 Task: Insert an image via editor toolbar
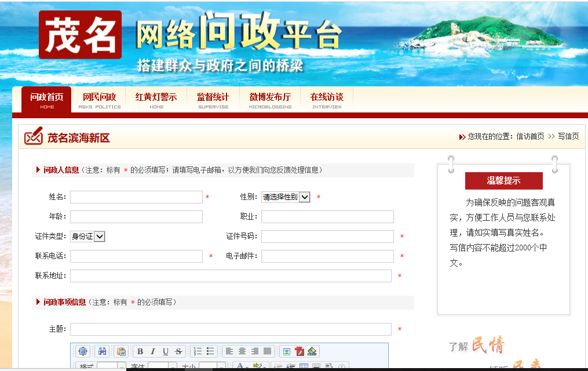click(x=287, y=351)
